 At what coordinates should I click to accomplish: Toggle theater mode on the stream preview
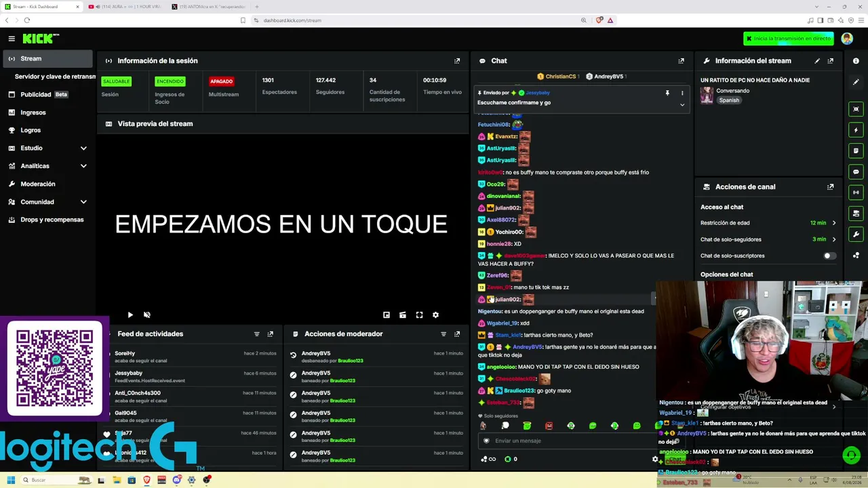click(x=403, y=315)
